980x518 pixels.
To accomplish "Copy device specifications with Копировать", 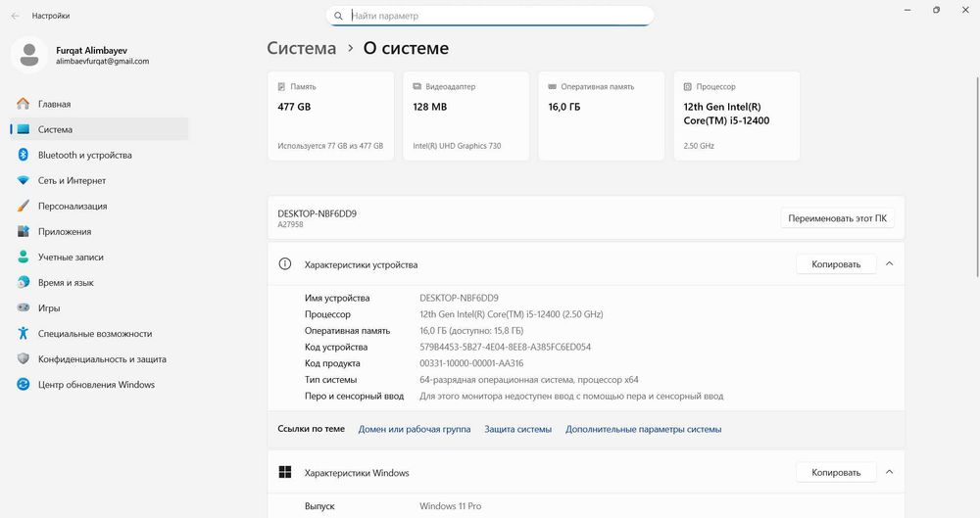I will [836, 264].
